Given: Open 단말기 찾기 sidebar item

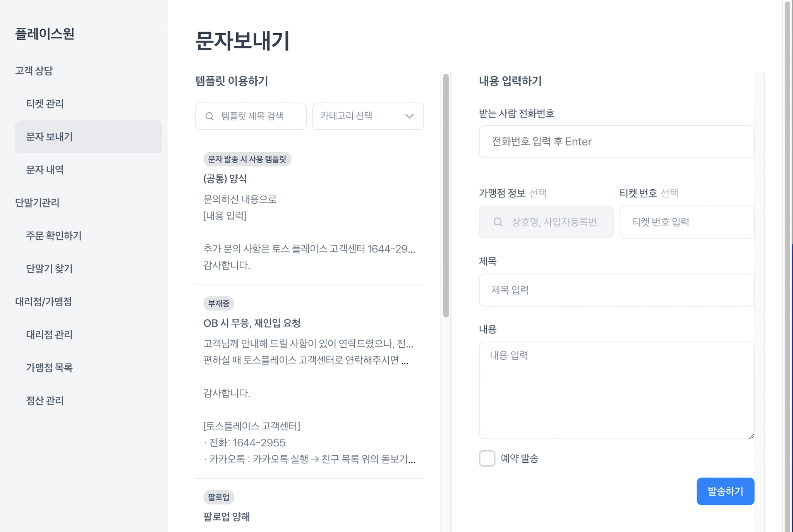Looking at the screenshot, I should [x=49, y=268].
